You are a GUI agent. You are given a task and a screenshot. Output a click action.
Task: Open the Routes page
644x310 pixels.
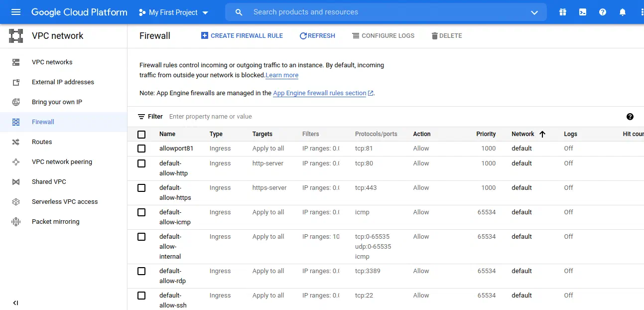42,142
